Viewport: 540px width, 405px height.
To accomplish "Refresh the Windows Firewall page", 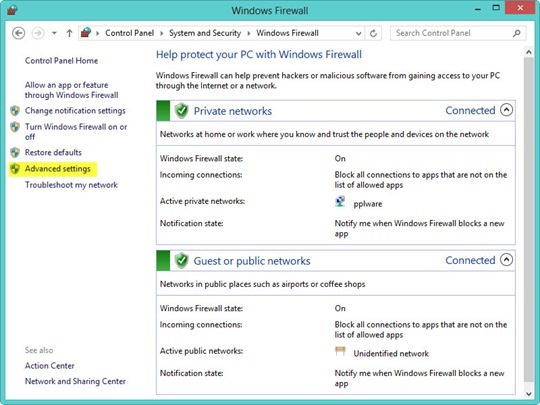I will point(373,33).
